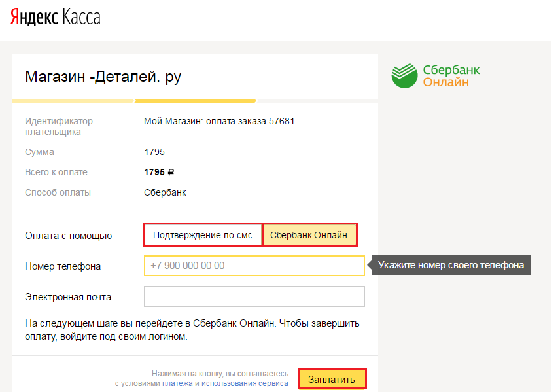Click the ruble sign next to total amount
Viewport: 558px width, 392px height.
click(x=171, y=173)
